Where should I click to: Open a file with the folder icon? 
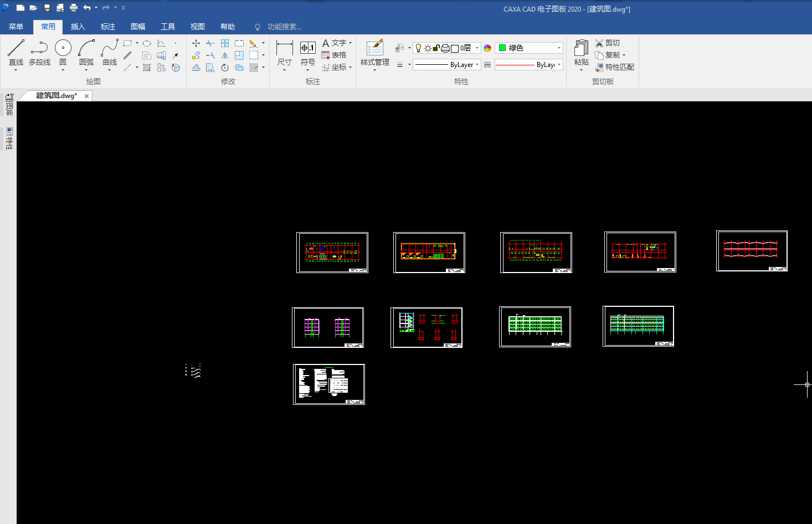pos(33,8)
